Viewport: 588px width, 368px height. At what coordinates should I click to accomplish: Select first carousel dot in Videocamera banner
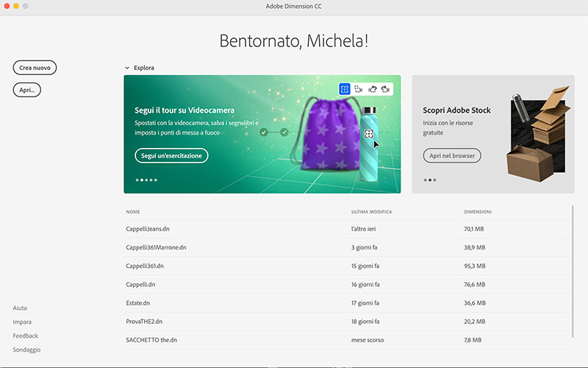(x=137, y=180)
